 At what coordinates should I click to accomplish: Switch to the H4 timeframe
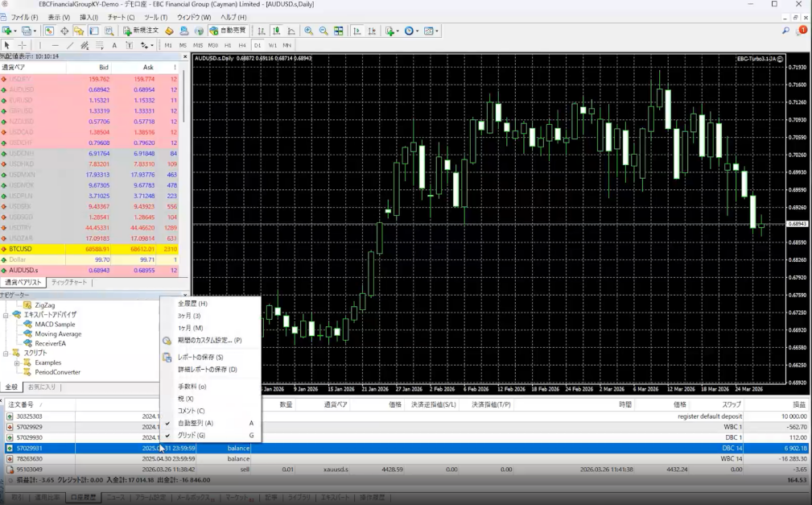242,46
